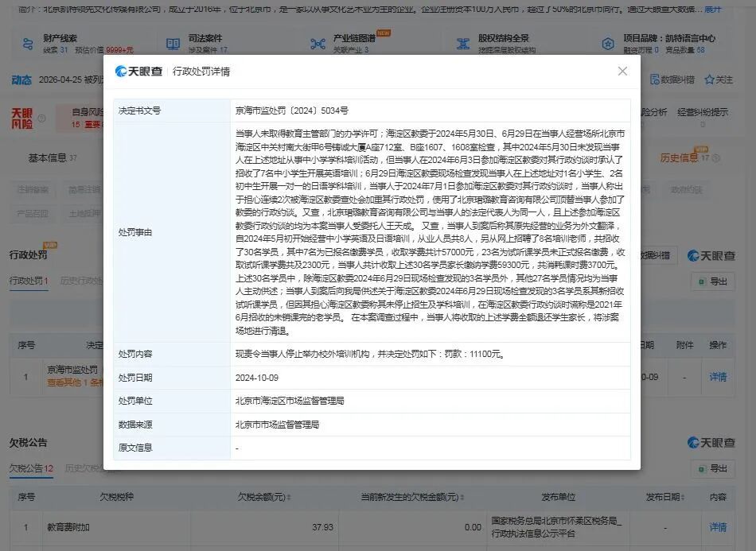Viewport: 756px width, 551px height.
Task: Open the 司法案件 book icon
Action: [173, 44]
